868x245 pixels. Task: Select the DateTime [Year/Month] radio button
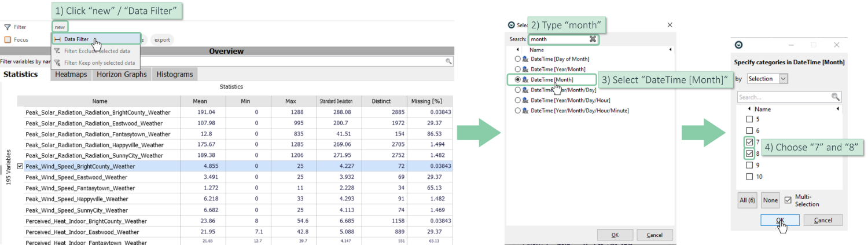[517, 69]
